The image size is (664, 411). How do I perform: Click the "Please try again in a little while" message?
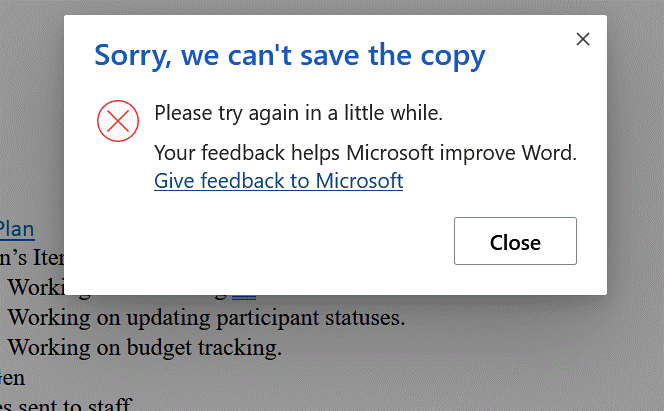tap(298, 113)
